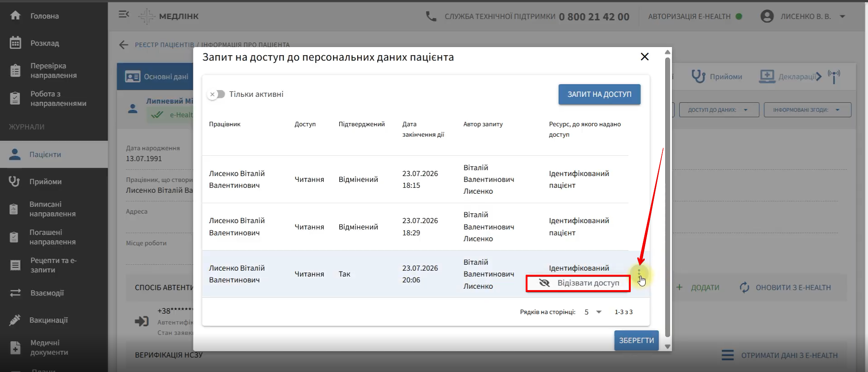Click the row with date 23.07.2026 18:15
Image resolution: width=868 pixels, height=372 pixels.
[415, 179]
